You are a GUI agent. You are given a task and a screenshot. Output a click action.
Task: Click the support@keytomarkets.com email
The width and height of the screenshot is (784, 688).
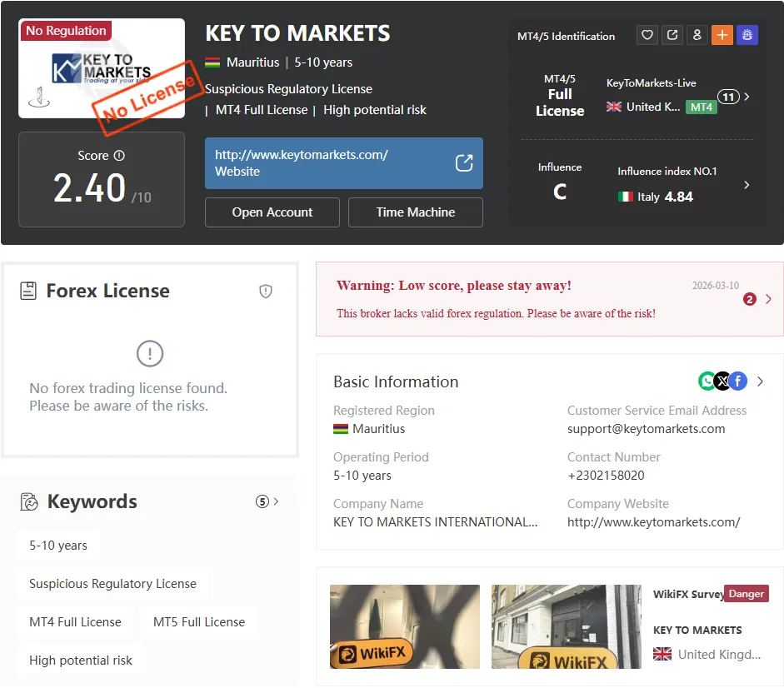point(646,429)
